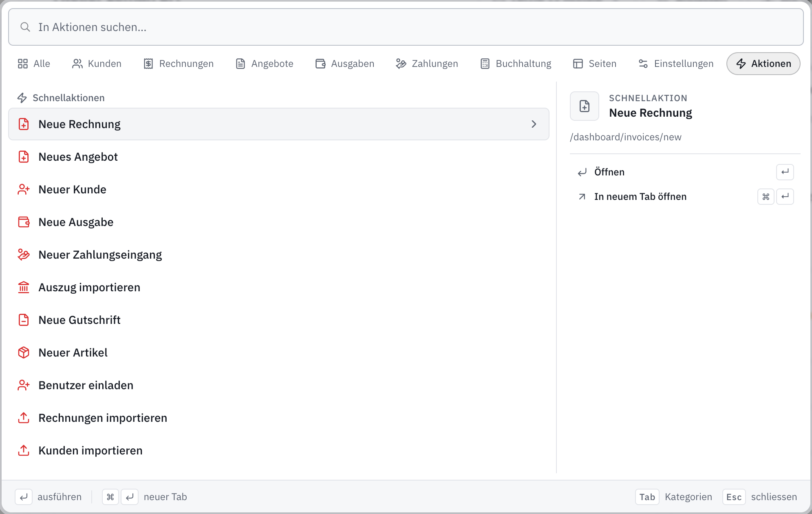
Task: Expand the Neue Rechnung chevron arrow
Action: coord(534,124)
